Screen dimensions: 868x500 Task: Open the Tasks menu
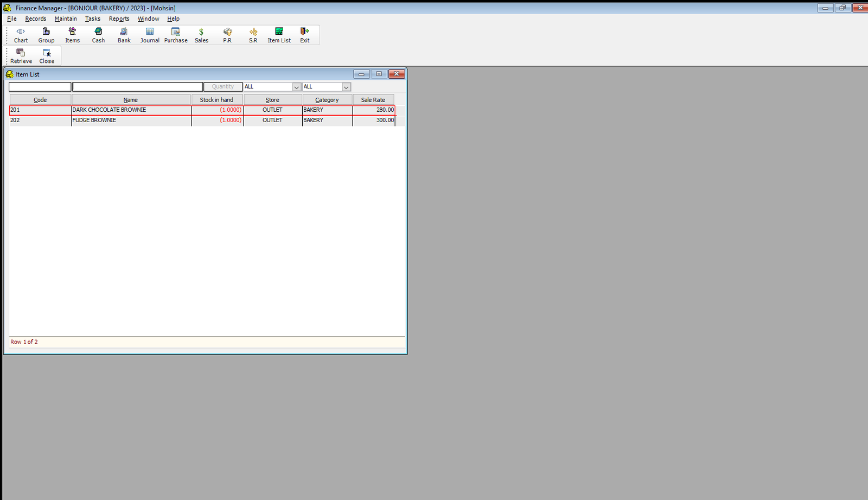point(93,18)
